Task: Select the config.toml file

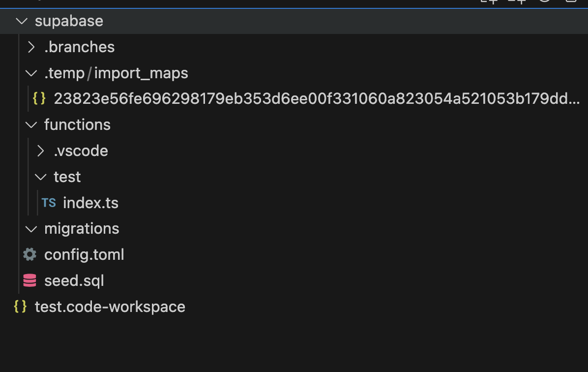Action: point(84,254)
